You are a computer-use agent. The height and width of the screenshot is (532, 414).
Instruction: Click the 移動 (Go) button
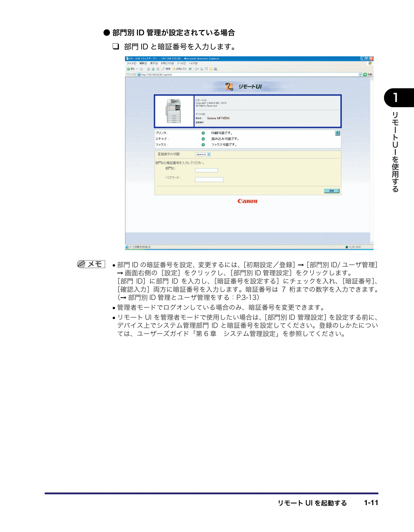coord(368,74)
